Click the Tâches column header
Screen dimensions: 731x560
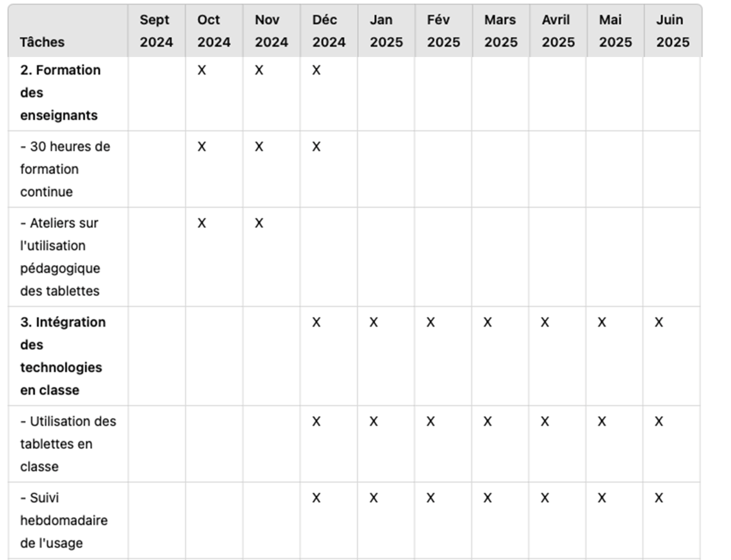[68, 31]
